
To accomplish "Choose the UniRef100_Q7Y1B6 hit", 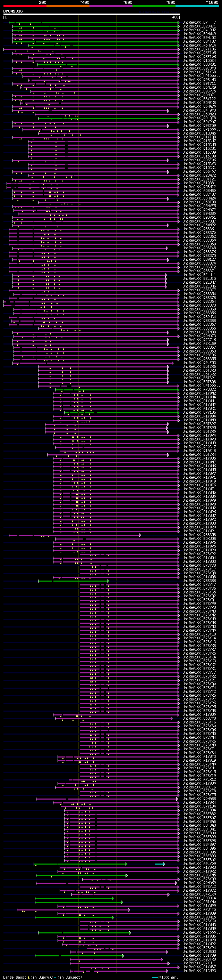I will coord(199,49).
